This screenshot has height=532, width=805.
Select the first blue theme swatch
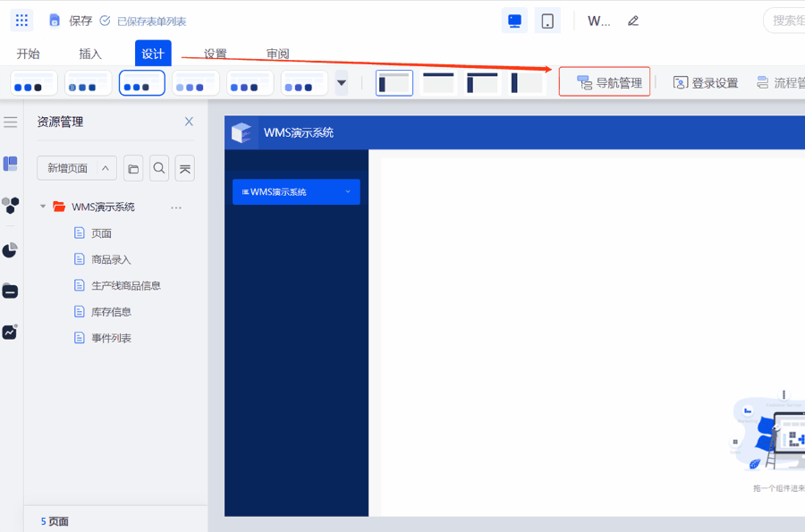pyautogui.click(x=34, y=83)
